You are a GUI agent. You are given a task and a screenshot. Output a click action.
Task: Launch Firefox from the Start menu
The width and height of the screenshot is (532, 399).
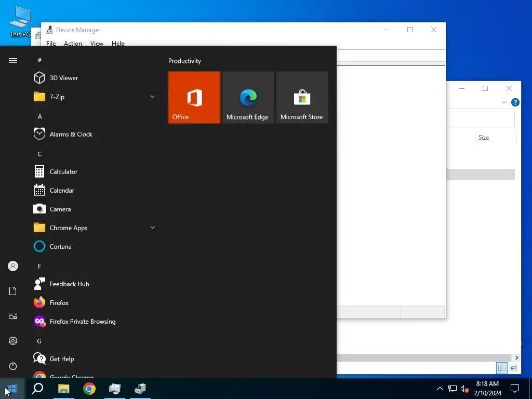[x=51, y=303]
